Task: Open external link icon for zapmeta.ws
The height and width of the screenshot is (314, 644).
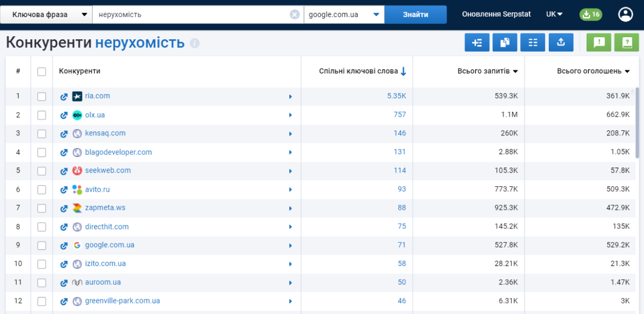Action: (x=64, y=208)
